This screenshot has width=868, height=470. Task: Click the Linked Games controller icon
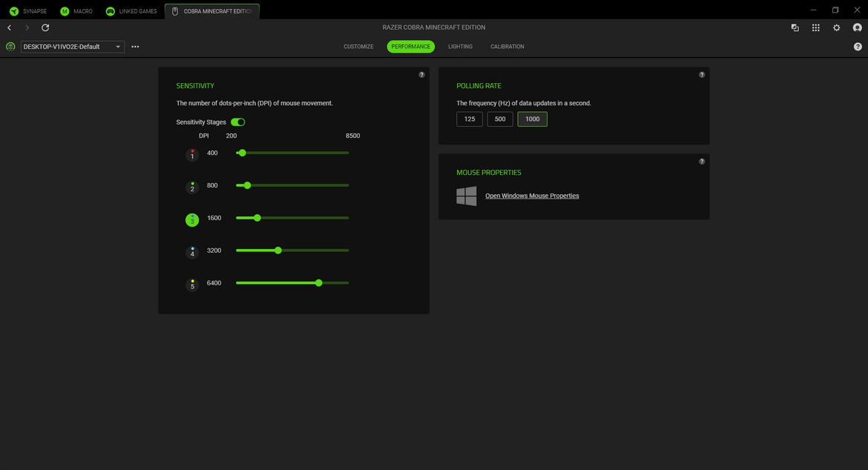(x=110, y=11)
